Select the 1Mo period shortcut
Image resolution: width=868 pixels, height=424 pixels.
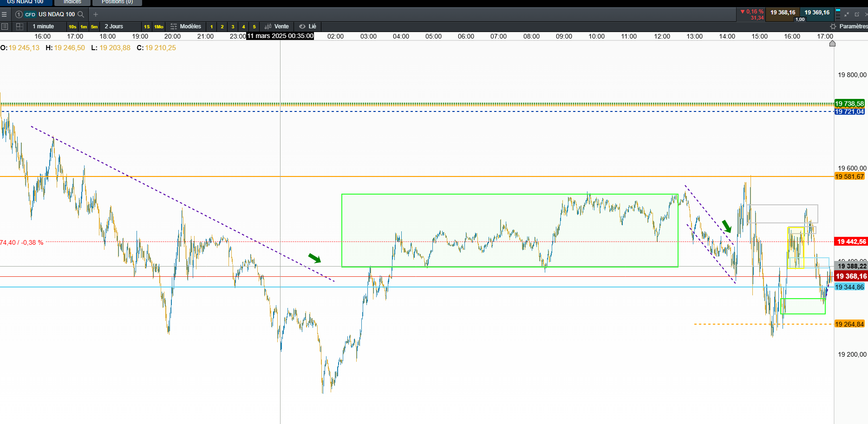click(159, 26)
